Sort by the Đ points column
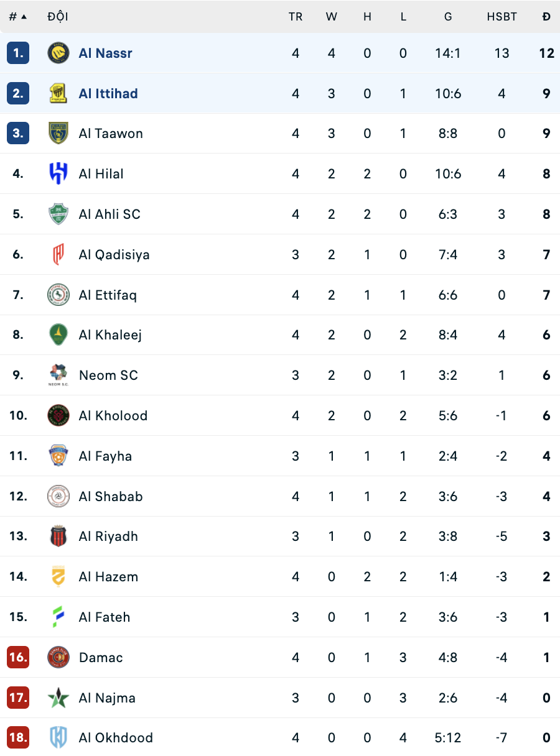 (546, 17)
